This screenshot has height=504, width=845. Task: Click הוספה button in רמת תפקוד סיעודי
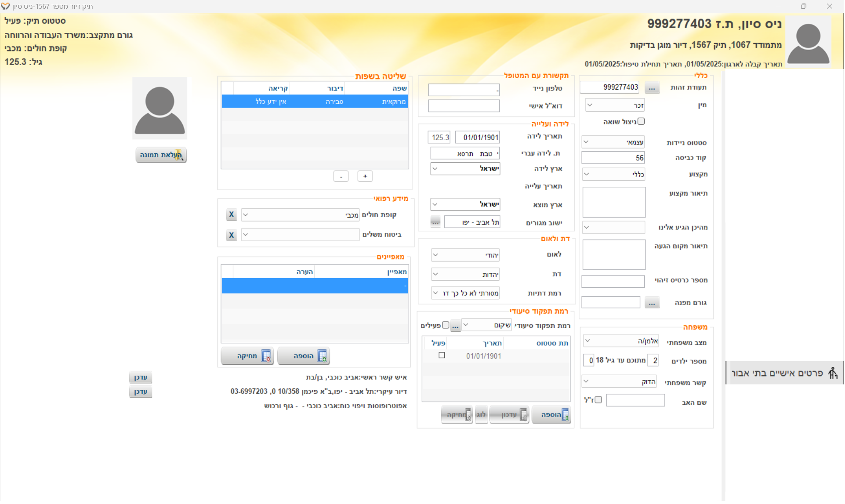551,414
